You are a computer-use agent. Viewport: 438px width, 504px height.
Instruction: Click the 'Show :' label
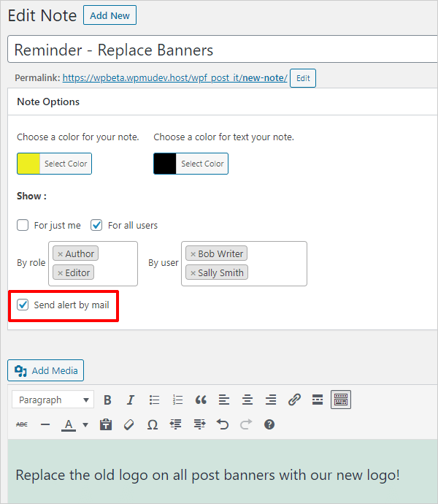tap(31, 196)
